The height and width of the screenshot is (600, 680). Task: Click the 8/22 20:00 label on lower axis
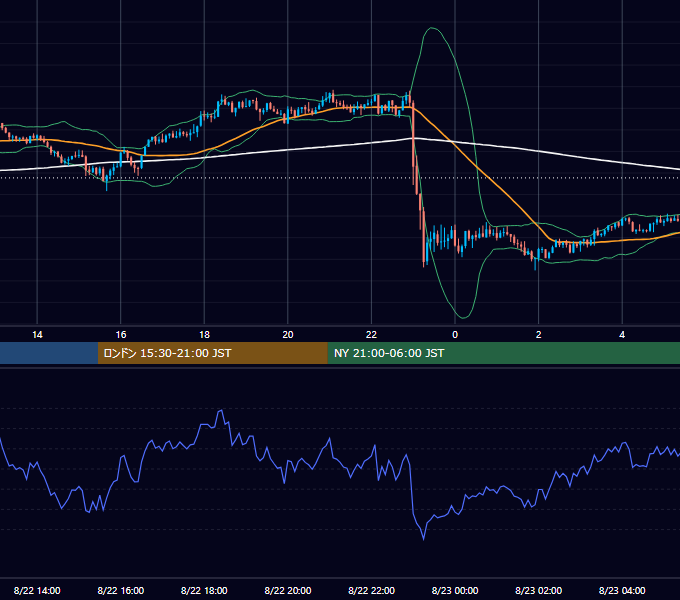[288, 590]
